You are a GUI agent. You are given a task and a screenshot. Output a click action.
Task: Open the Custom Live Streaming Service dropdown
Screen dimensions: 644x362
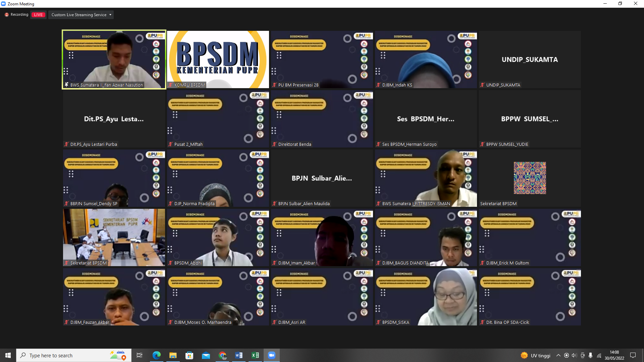click(81, 15)
